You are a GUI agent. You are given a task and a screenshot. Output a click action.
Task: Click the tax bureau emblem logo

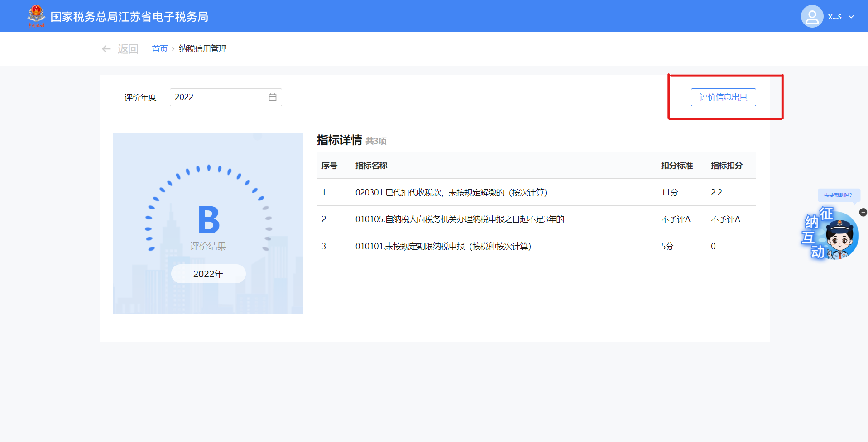(x=36, y=16)
